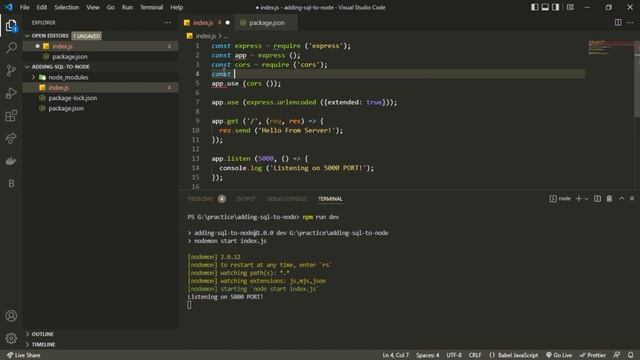Change indentation Spaces: 4

tap(427, 355)
